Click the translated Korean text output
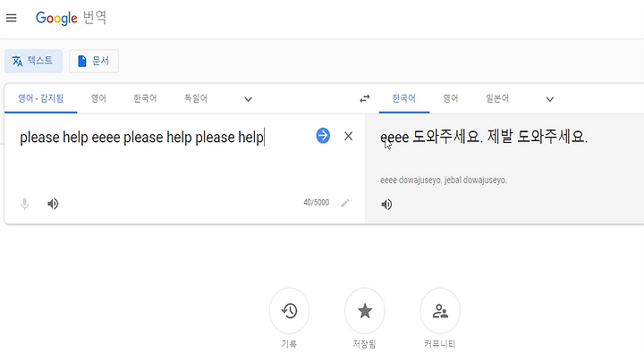The height and width of the screenshot is (361, 644). coord(484,137)
